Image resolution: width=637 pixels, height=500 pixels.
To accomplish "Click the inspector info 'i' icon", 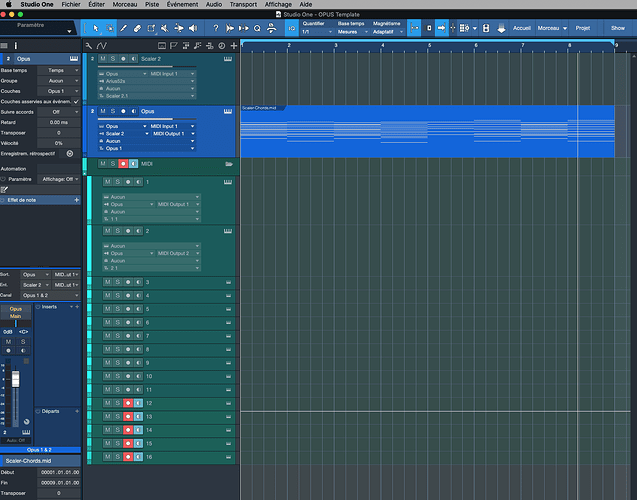I will [16, 45].
